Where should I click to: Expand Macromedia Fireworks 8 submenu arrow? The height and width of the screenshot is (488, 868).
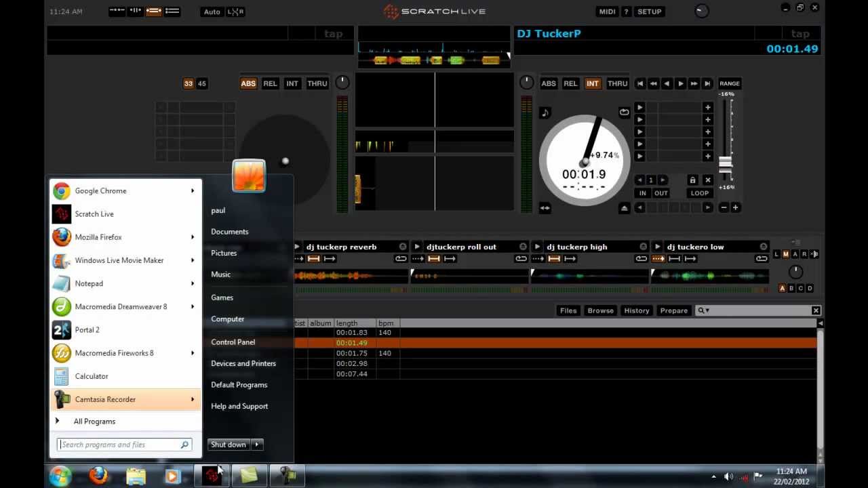tap(193, 353)
